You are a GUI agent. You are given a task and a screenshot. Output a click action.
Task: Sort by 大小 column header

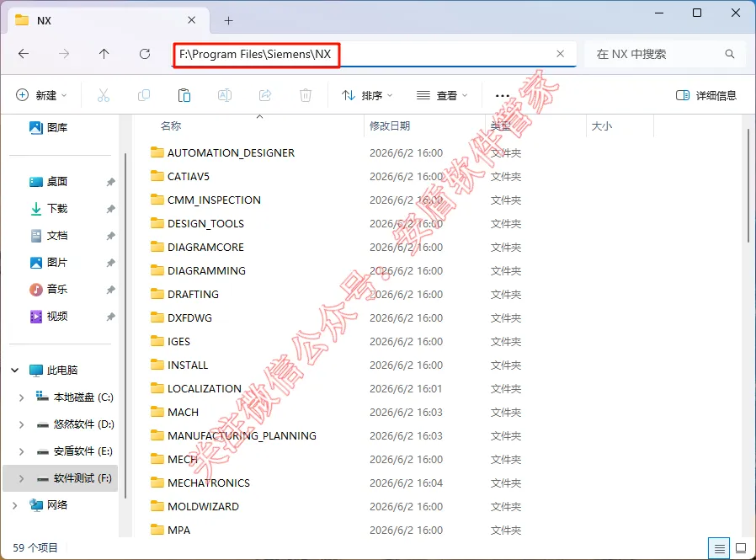(x=602, y=125)
